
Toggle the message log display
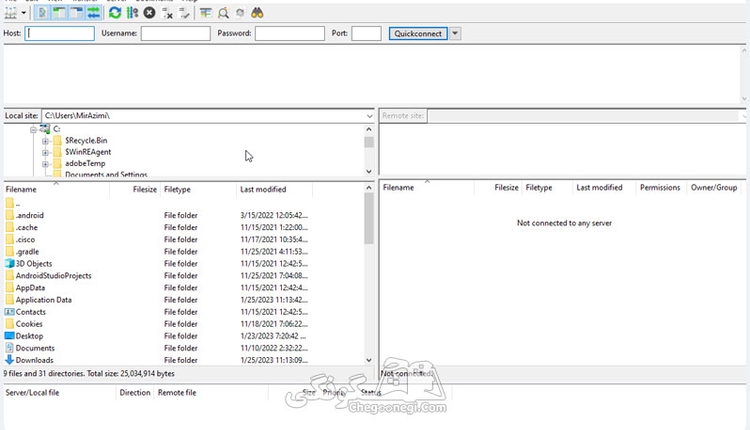coord(42,13)
